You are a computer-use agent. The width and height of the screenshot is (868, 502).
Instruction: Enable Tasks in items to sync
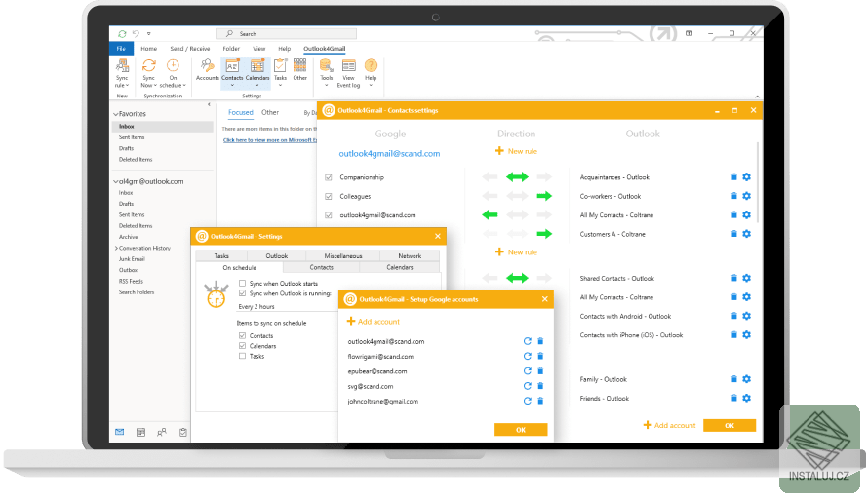242,357
